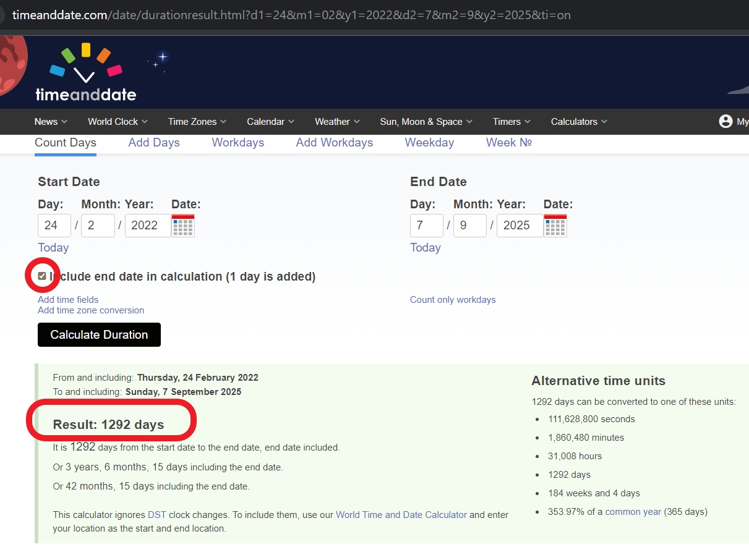Screen dimensions: 749x560
Task: Click the 111,628,800 seconds value
Action: click(592, 419)
